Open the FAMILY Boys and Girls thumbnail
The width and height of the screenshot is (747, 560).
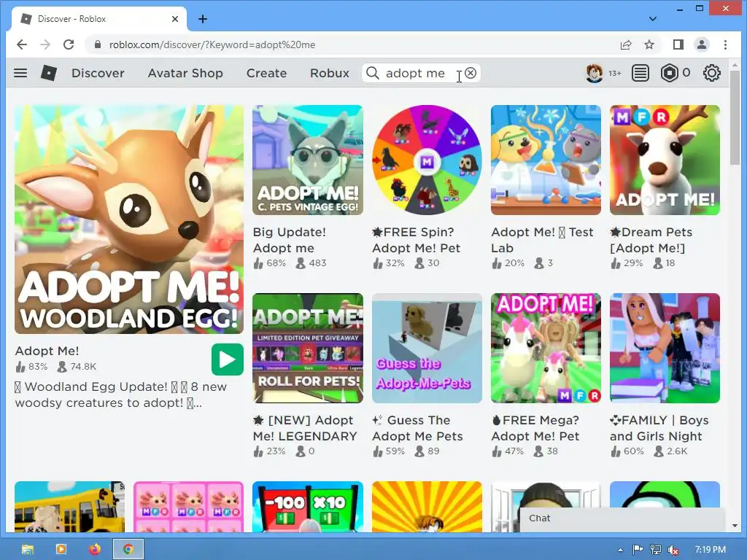click(665, 348)
